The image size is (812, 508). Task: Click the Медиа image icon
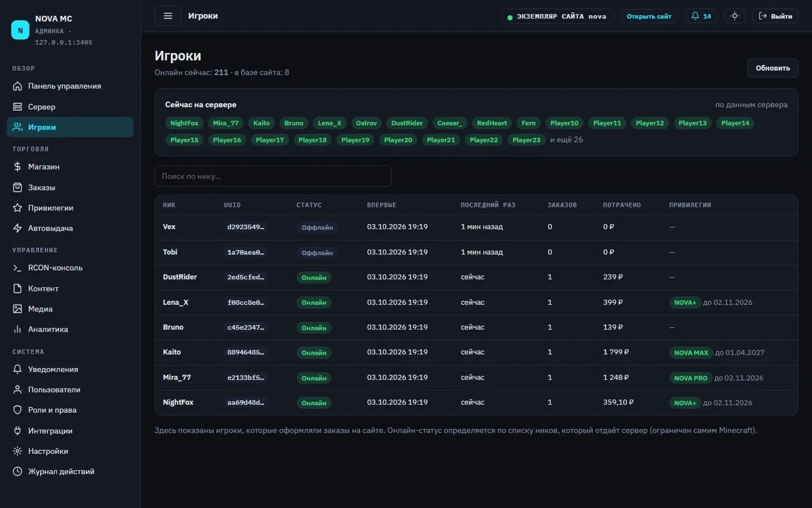[x=17, y=309]
